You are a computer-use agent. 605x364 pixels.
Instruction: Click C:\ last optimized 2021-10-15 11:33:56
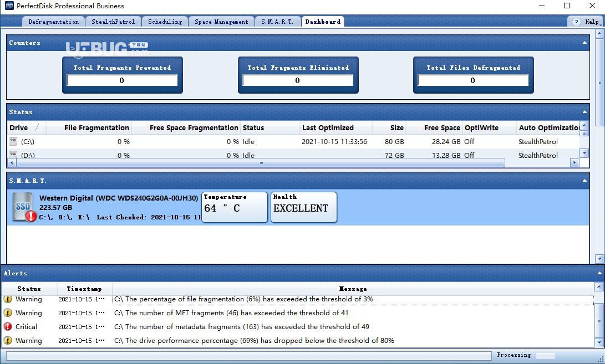point(334,141)
